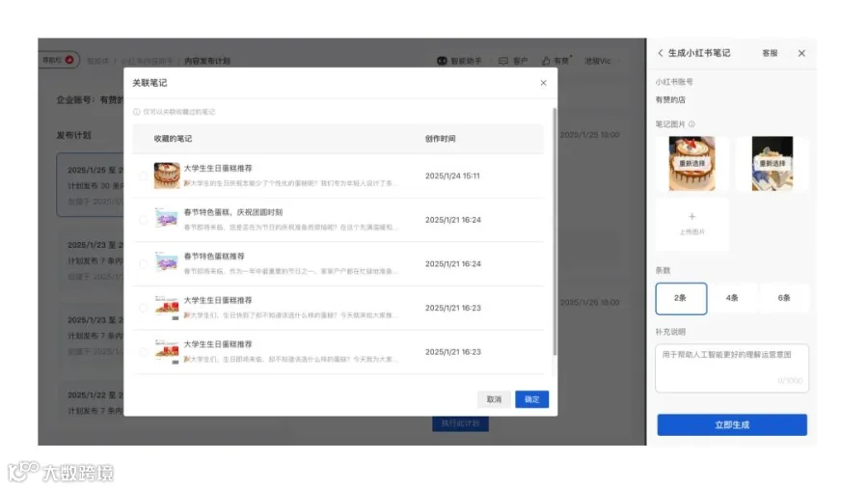The height and width of the screenshot is (489, 868).
Task: Open thumbnail of 春节特色蛋糕推荐 note
Action: (167, 262)
